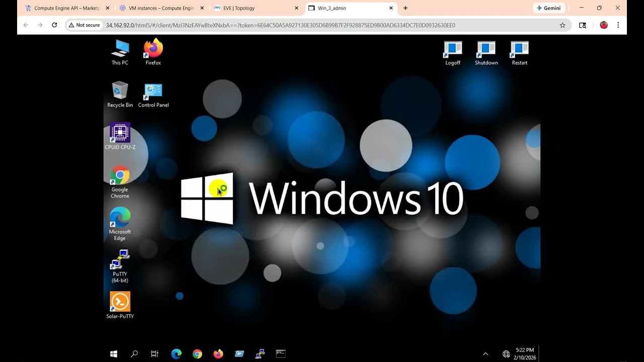Go back to the previous page

pyautogui.click(x=26, y=25)
